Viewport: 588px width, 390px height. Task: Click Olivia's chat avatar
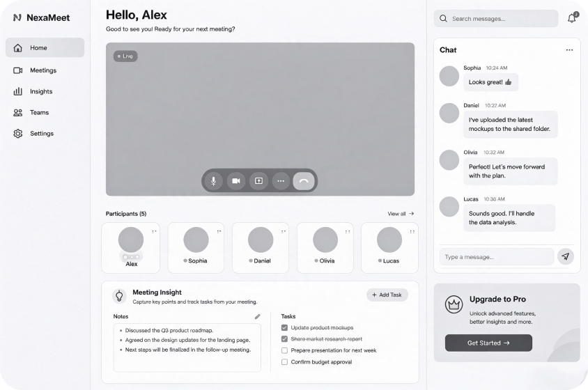point(449,160)
